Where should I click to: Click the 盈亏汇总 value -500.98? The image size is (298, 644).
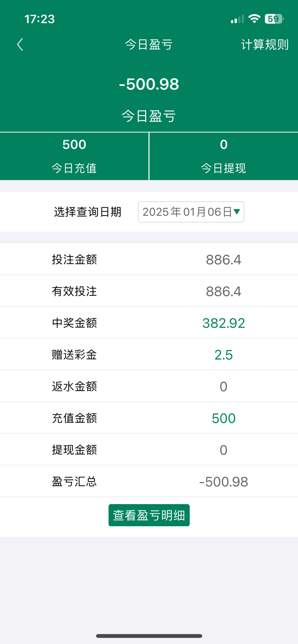pyautogui.click(x=223, y=481)
